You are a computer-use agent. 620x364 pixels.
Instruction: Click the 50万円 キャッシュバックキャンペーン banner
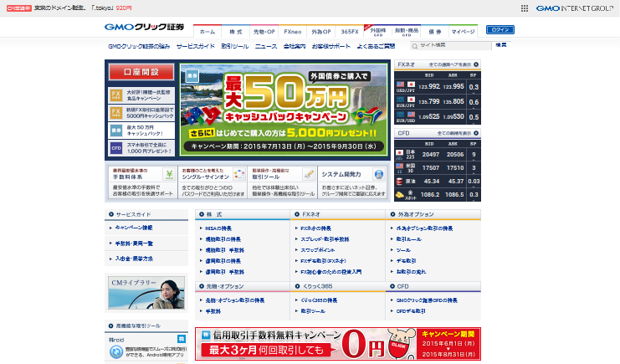284,110
